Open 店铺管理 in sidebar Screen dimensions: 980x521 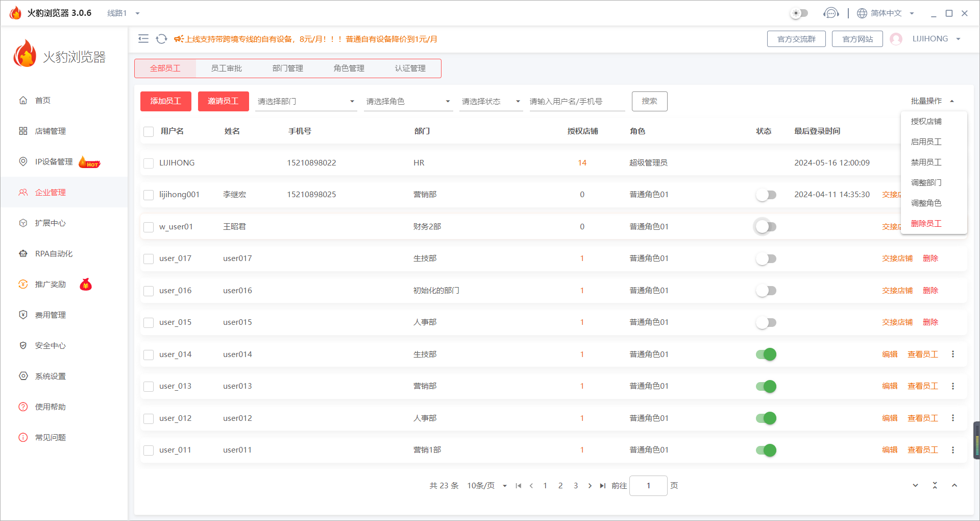coord(64,131)
